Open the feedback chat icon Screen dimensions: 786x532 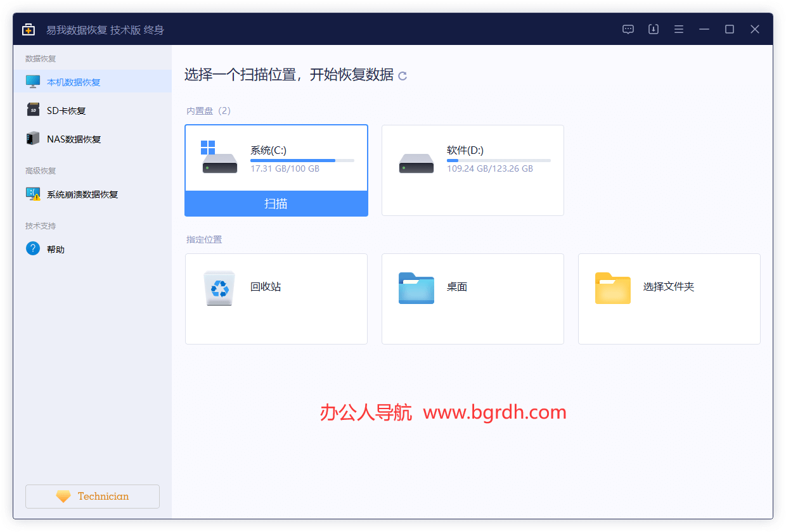[x=628, y=29]
